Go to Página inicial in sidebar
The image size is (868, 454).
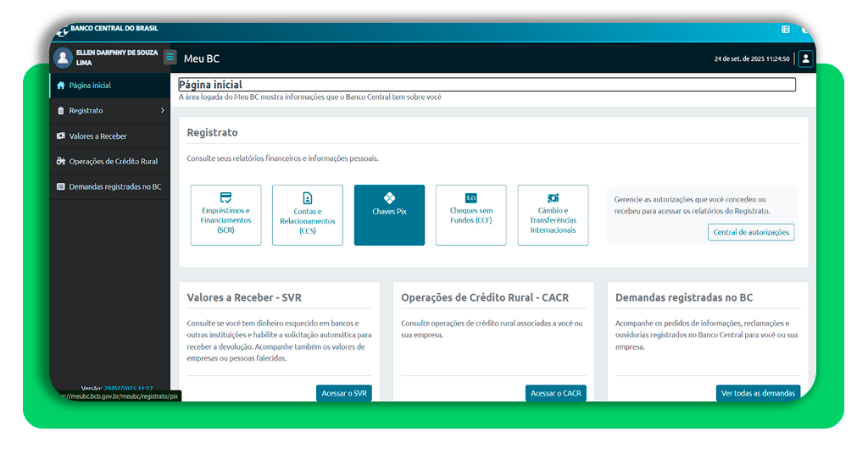[x=109, y=86]
